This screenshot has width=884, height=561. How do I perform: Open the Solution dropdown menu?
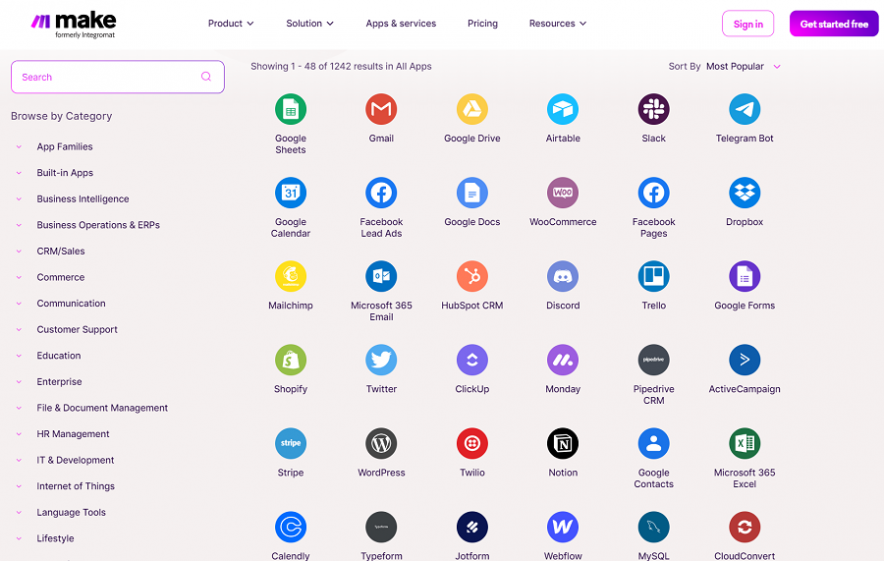[310, 23]
